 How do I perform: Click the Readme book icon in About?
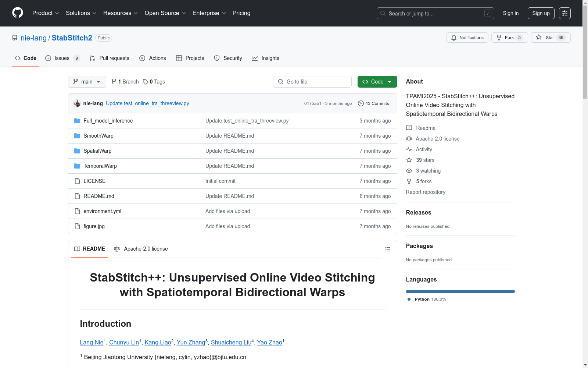point(409,128)
